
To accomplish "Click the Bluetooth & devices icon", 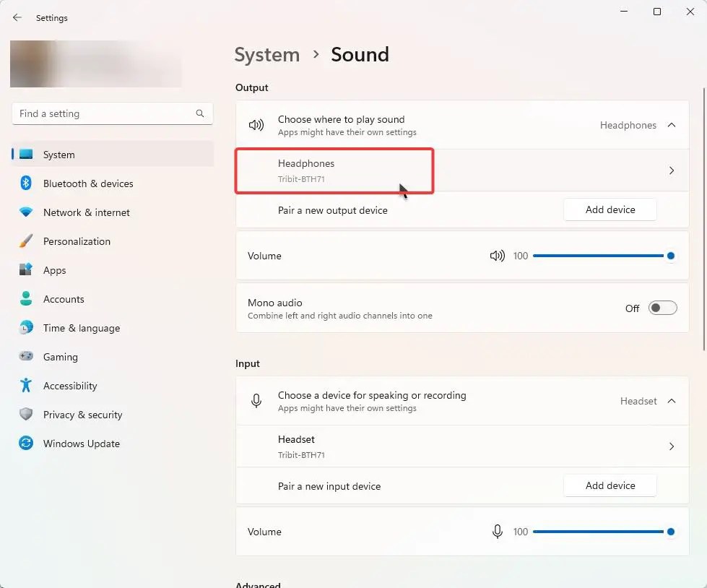I will click(x=26, y=183).
